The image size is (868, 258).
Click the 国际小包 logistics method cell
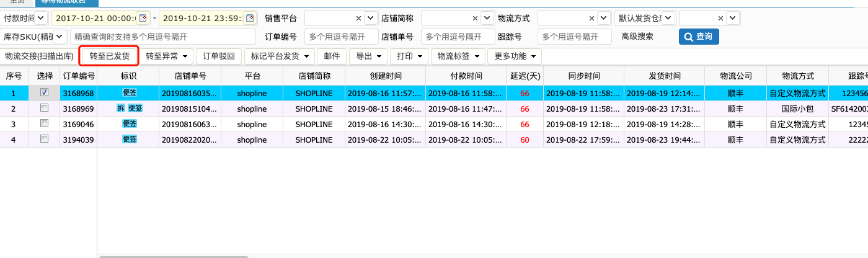click(x=797, y=109)
